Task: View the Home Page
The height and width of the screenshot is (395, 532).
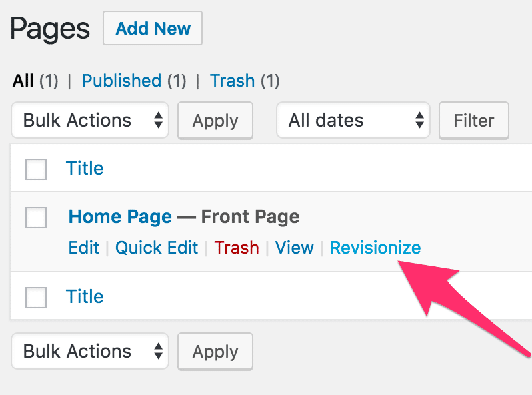Action: pyautogui.click(x=294, y=248)
